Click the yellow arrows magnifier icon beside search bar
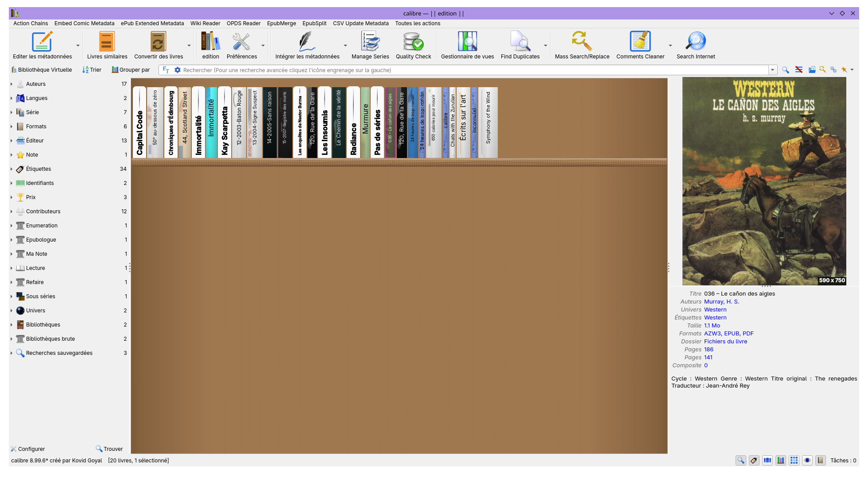868x477 pixels. coord(822,70)
